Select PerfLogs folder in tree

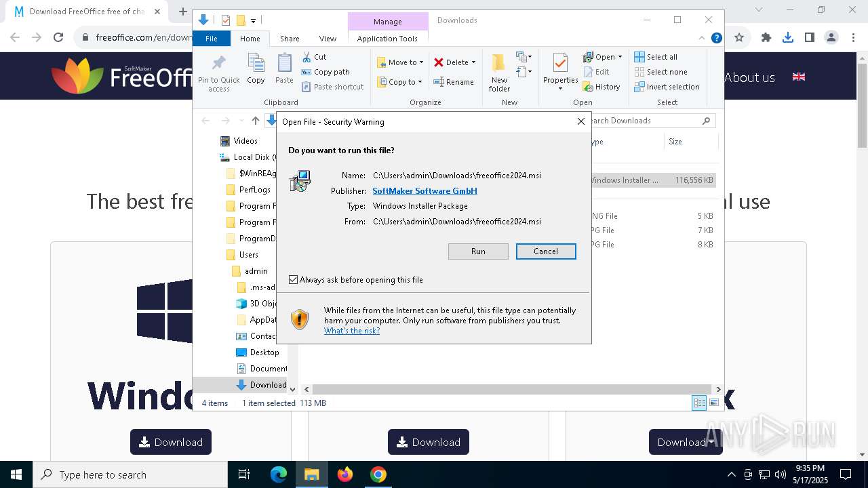pos(254,190)
